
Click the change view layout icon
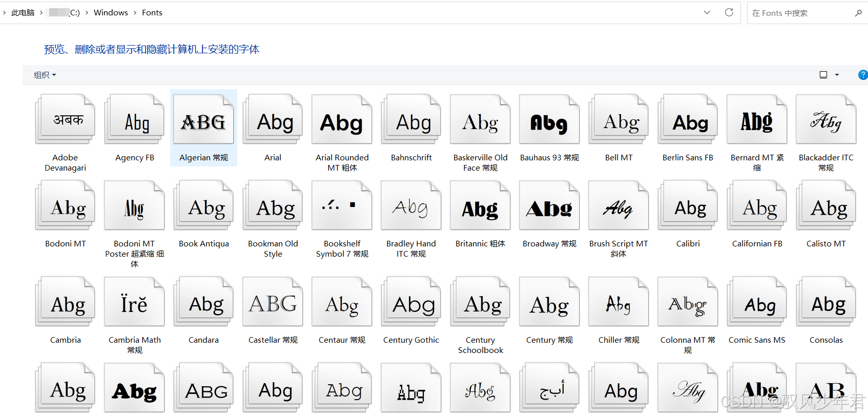[x=823, y=75]
